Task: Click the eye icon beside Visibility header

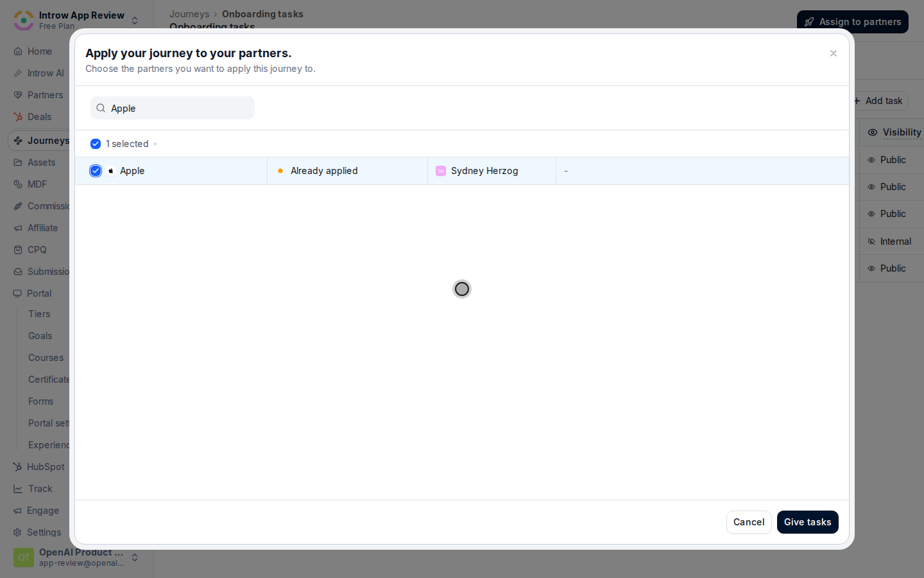Action: click(873, 132)
